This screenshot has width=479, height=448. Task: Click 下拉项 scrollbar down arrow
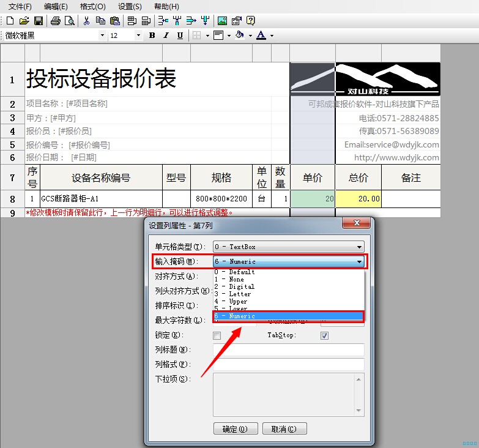click(358, 411)
